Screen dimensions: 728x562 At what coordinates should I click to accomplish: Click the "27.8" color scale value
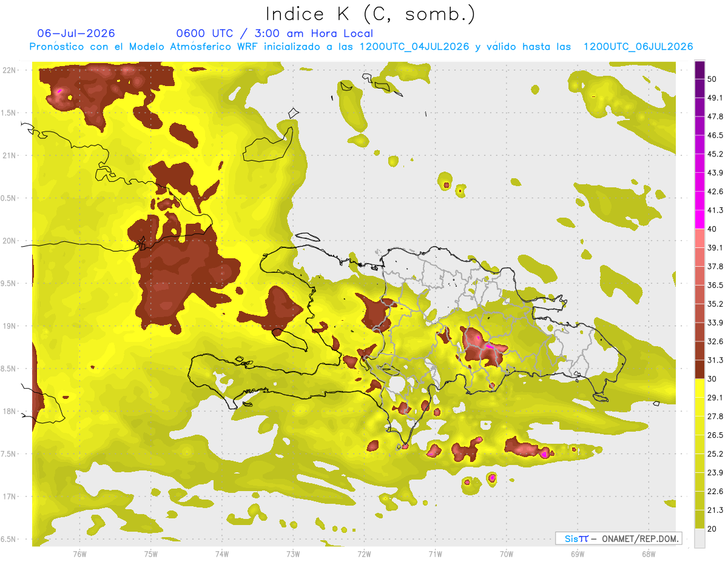(x=715, y=416)
